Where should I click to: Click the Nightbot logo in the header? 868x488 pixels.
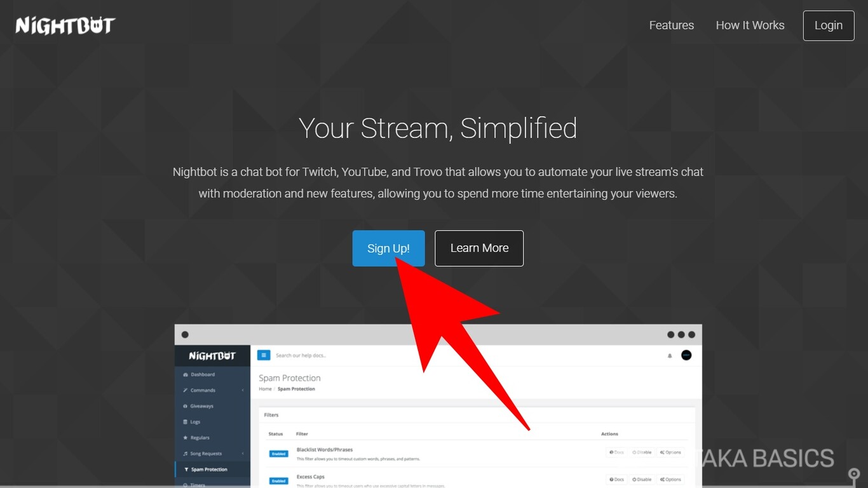(x=65, y=25)
